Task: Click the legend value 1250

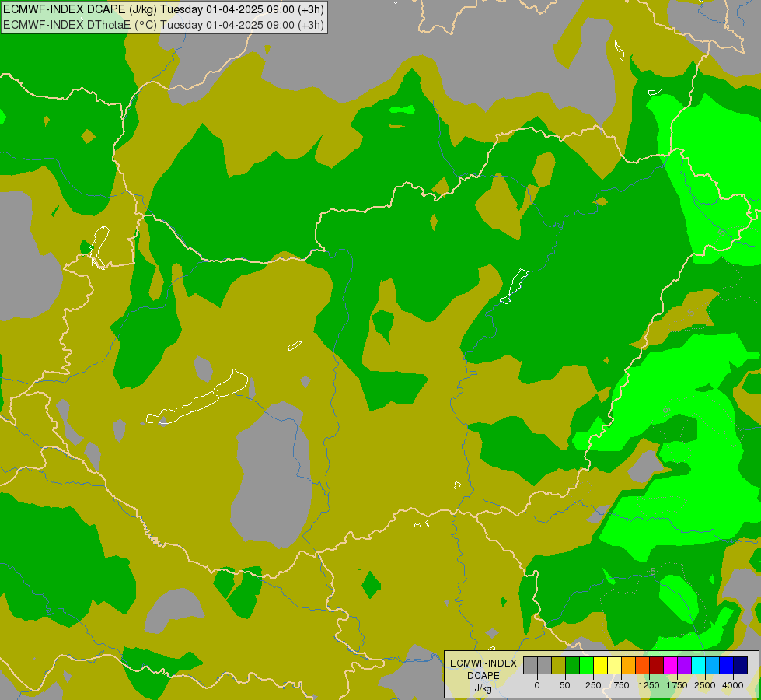Action: pyautogui.click(x=649, y=685)
